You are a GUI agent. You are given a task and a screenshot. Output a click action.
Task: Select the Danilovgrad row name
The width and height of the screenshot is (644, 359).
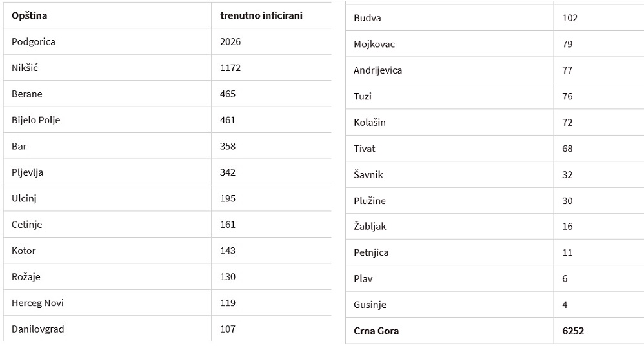point(38,329)
